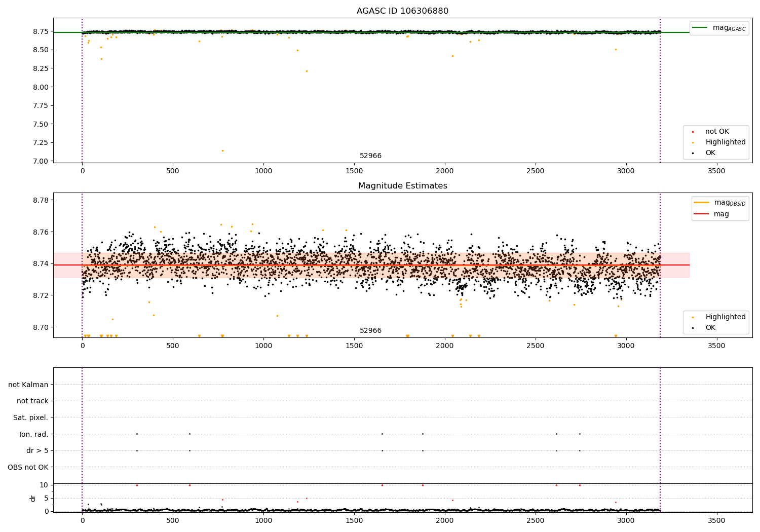The width and height of the screenshot is (760, 532).
Task: Click the red marker beside 'not OK' legend entry
Action: point(693,132)
